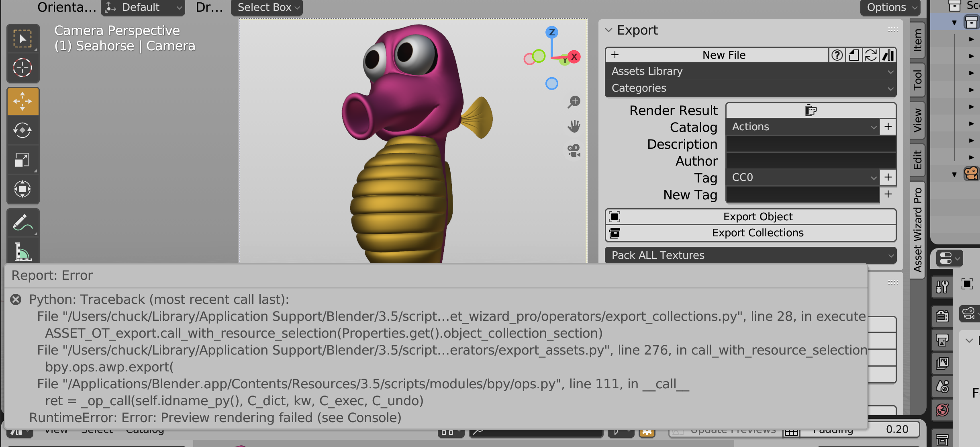Select the Scale tool
980x447 pixels.
pos(22,160)
